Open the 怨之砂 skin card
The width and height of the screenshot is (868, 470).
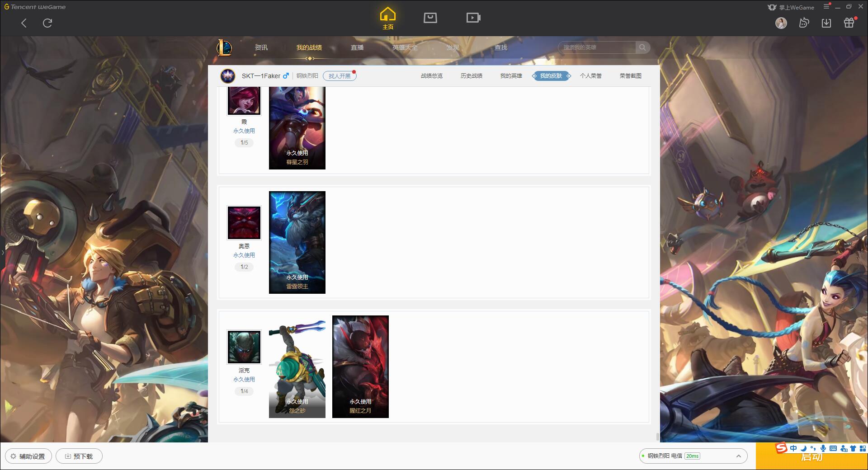point(297,367)
